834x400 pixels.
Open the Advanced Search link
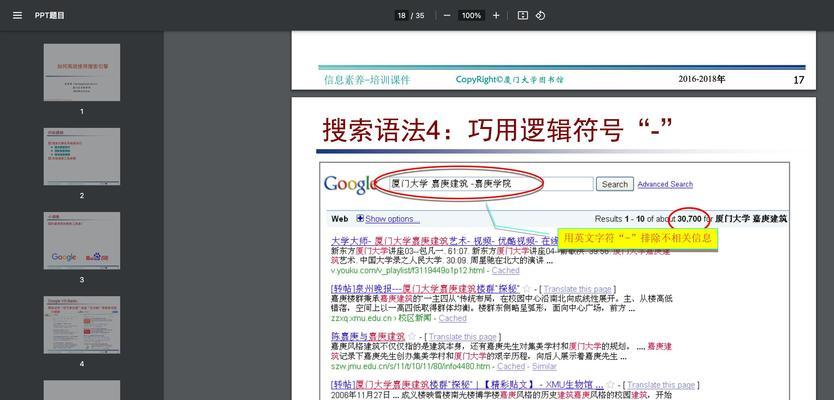(665, 184)
